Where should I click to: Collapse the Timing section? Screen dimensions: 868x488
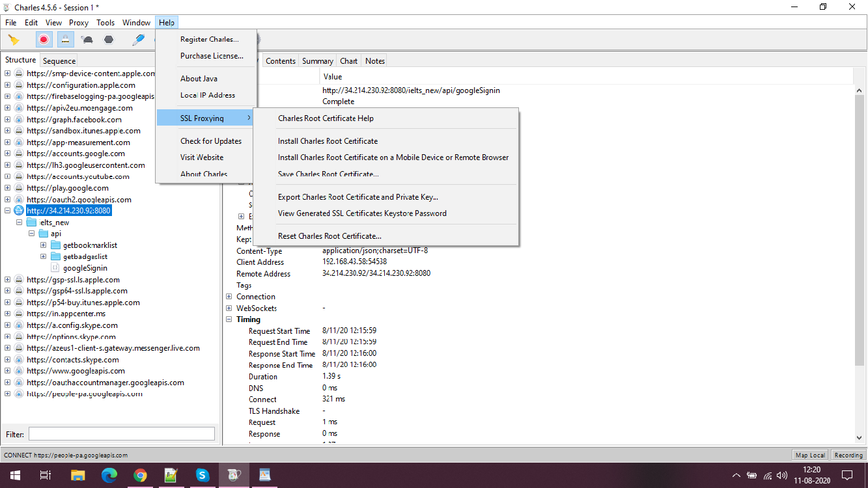click(229, 319)
